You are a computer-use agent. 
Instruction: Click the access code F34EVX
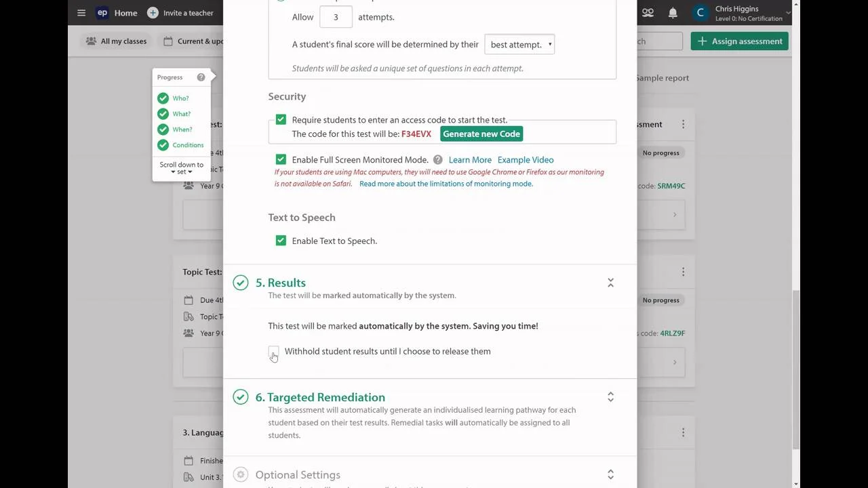[x=416, y=134]
